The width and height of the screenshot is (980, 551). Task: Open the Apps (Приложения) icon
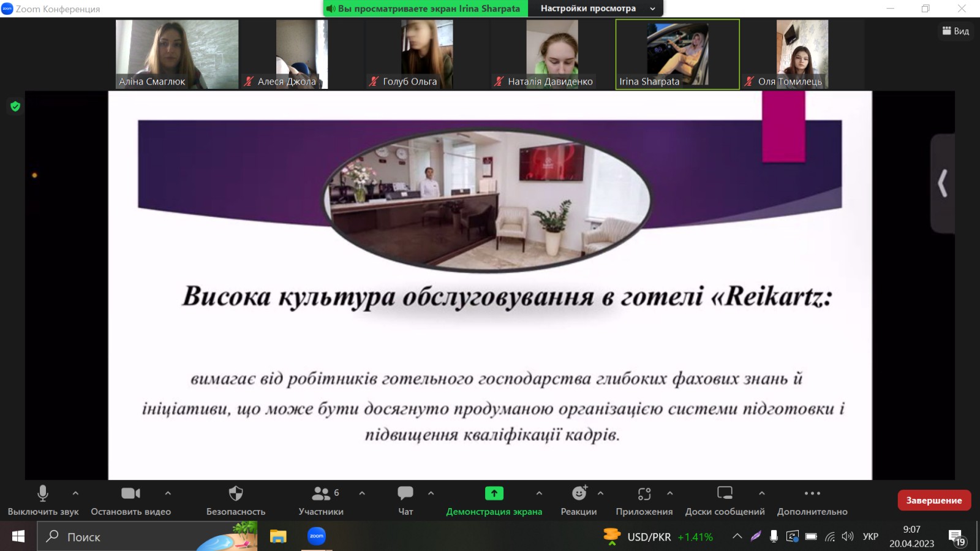click(x=644, y=494)
